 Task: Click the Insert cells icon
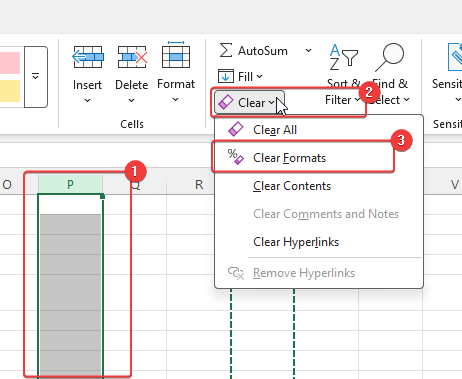click(88, 57)
